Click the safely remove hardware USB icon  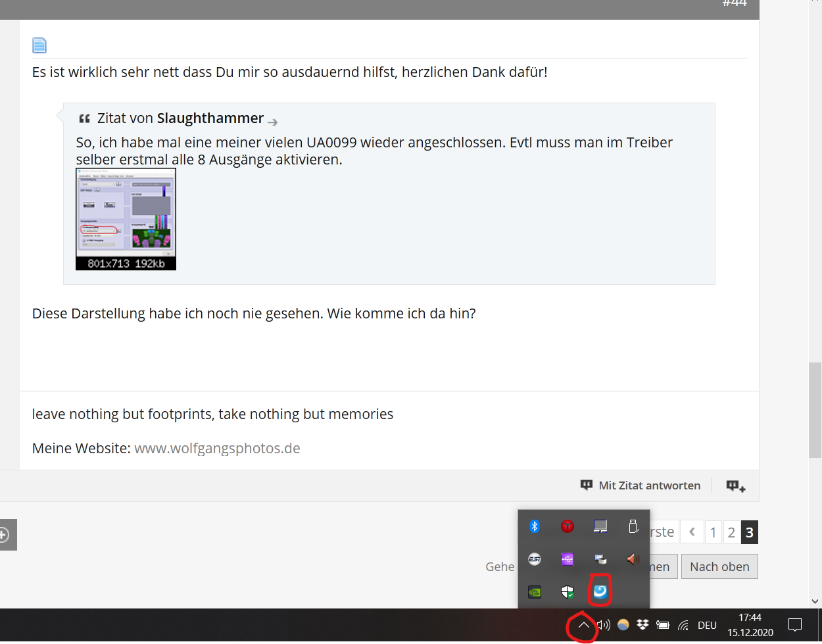tap(633, 526)
